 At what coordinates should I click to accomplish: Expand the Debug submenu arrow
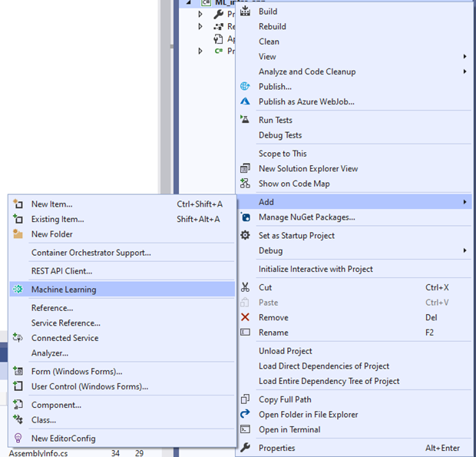(464, 250)
